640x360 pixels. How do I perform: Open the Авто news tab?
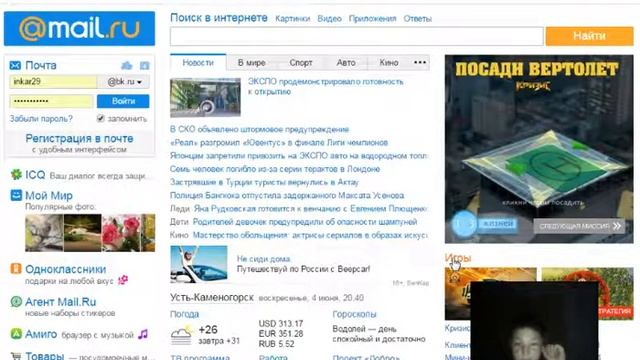coord(346,63)
